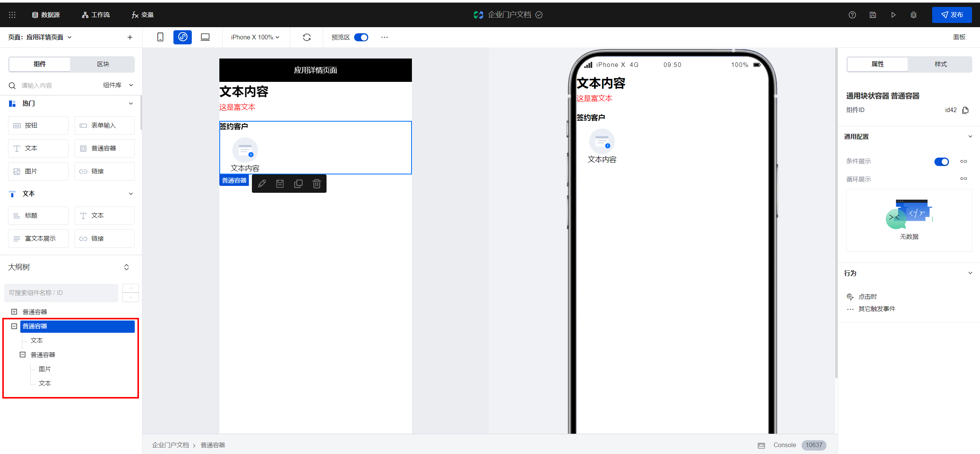The width and height of the screenshot is (980, 454).
Task: Open the iPhone X 100% device dropdown
Action: [x=255, y=37]
